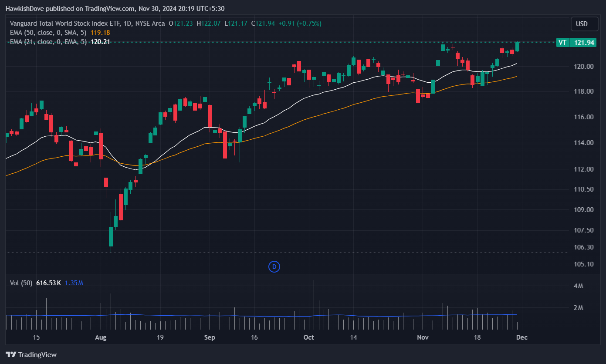The height and width of the screenshot is (364, 606).
Task: Click the 109.00 price axis label
Action: [584, 210]
